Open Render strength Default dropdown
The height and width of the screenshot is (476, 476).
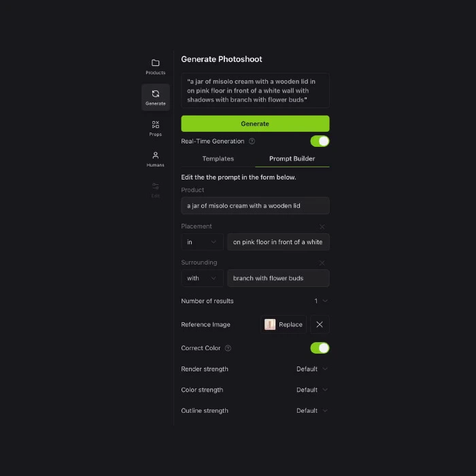[311, 369]
